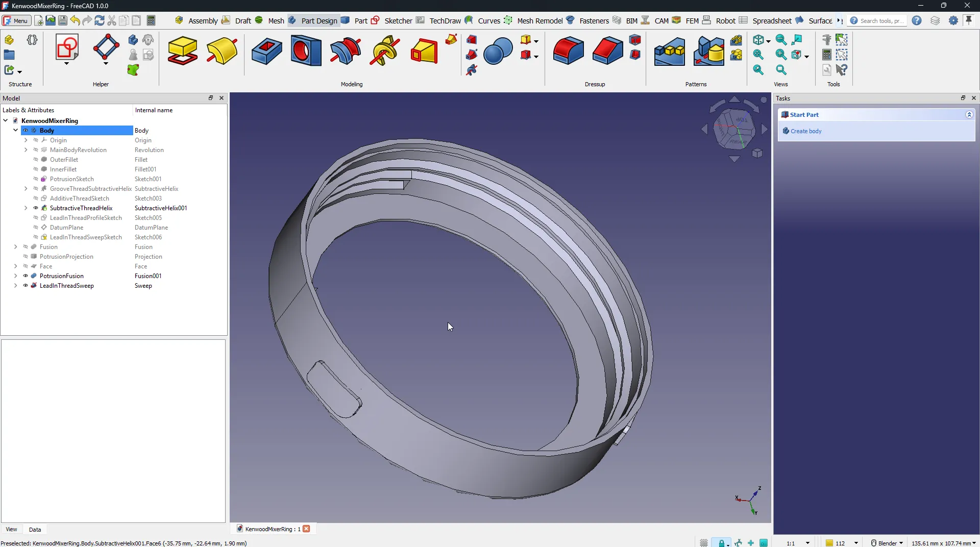The height and width of the screenshot is (547, 980).
Task: Click the Pocket tool icon
Action: pyautogui.click(x=266, y=51)
